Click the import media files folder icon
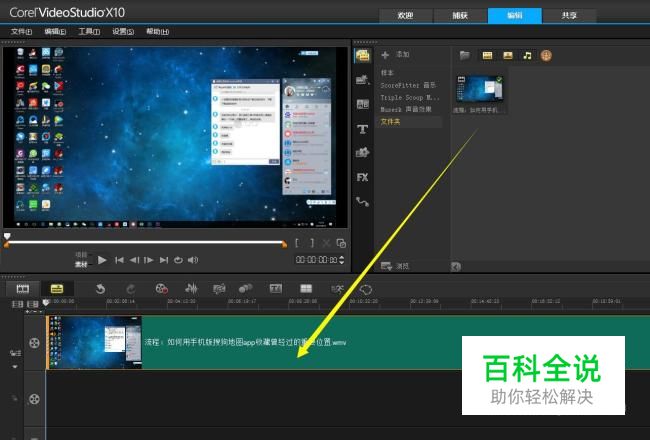 [x=464, y=55]
